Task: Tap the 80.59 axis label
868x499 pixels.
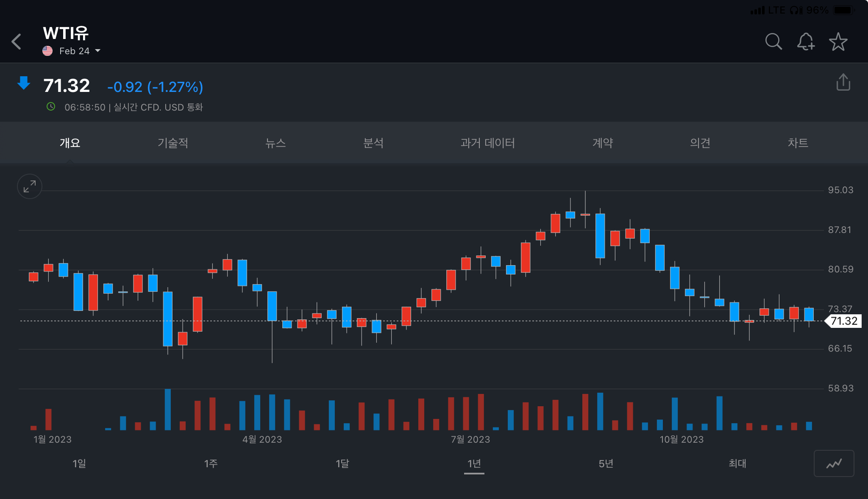Action: pos(841,269)
